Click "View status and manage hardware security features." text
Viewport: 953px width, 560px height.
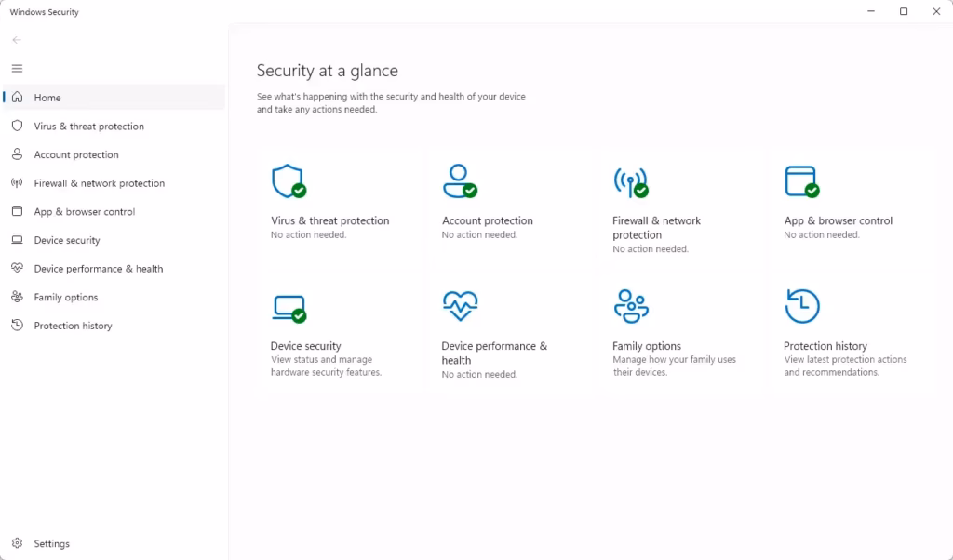pos(327,366)
